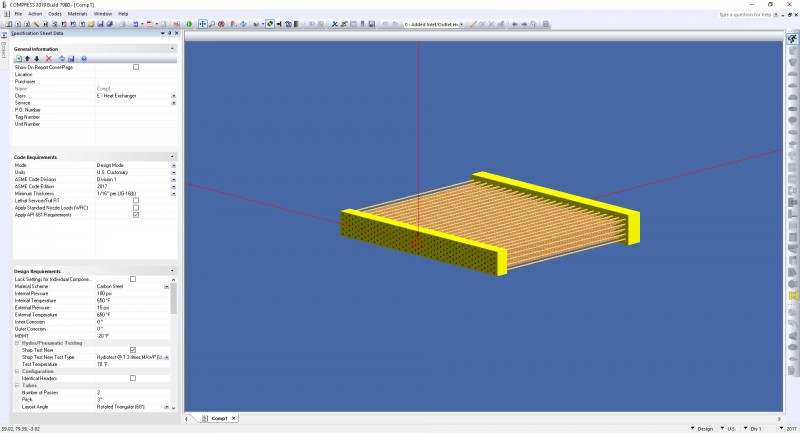Click the up arrow icon in General Information

coord(28,58)
